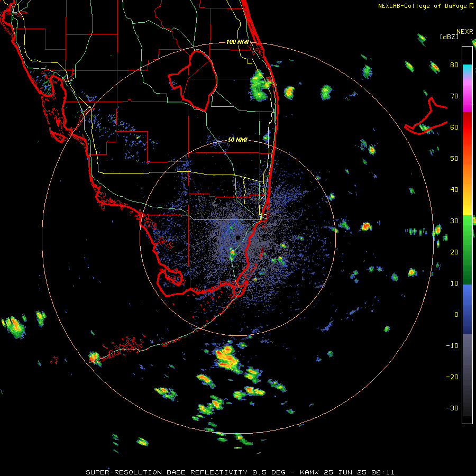
Task: Click the 50 NMI range ring label
Action: click(237, 140)
